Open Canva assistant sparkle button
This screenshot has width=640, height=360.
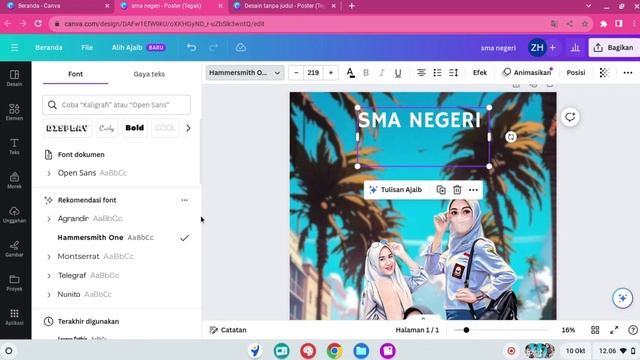coord(622,298)
